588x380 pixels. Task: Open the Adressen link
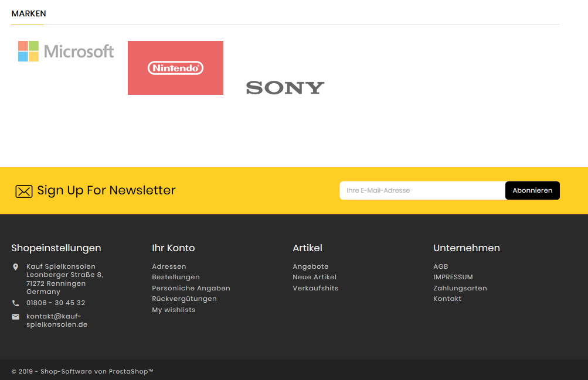[x=169, y=266]
